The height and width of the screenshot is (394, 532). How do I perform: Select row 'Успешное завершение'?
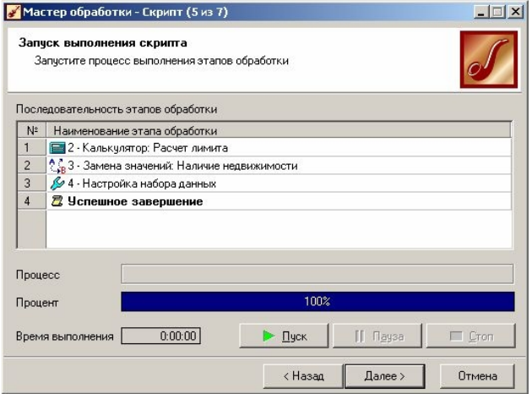pyautogui.click(x=279, y=201)
